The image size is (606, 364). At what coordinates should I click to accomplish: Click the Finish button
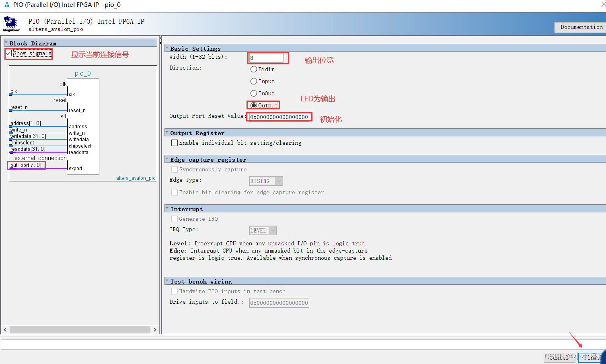pyautogui.click(x=592, y=357)
